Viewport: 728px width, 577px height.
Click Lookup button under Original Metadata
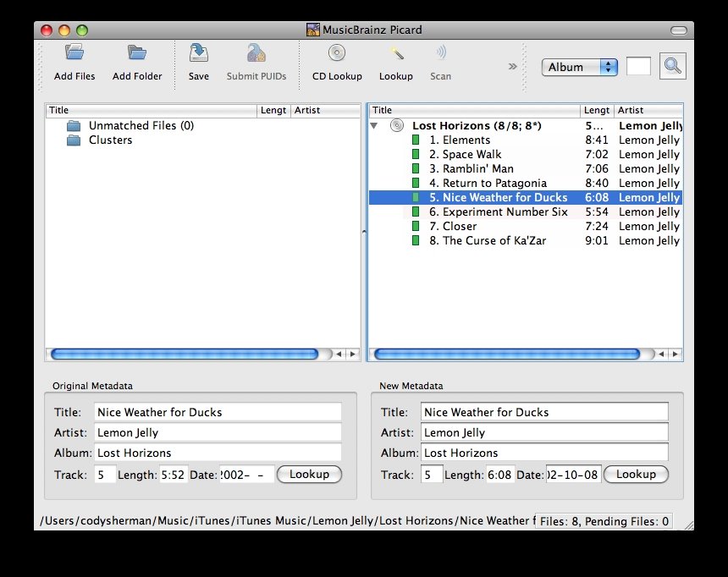point(309,474)
